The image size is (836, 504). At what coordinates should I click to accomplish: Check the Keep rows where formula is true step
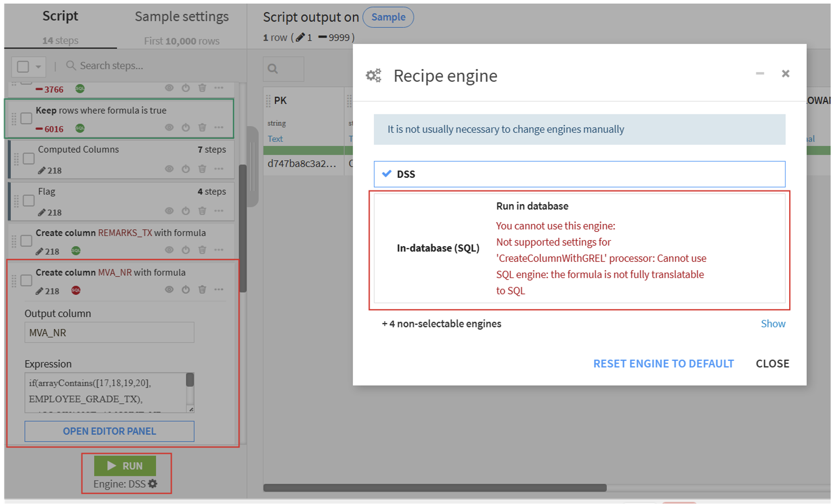26,118
